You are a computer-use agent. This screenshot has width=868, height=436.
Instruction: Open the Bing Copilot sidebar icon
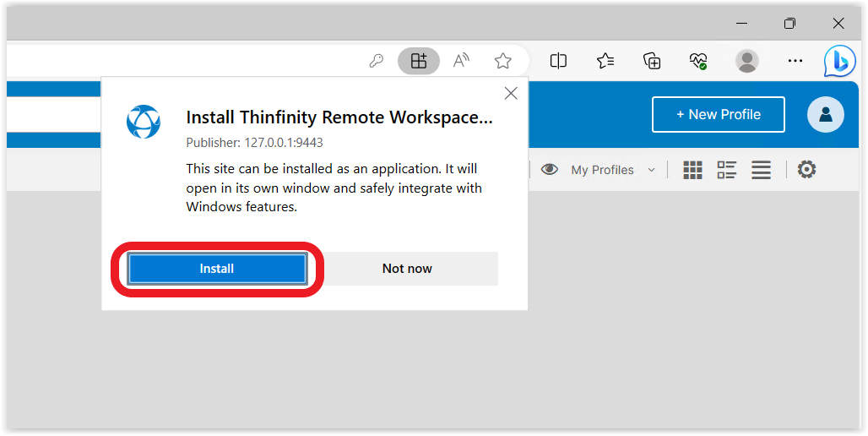click(x=839, y=61)
